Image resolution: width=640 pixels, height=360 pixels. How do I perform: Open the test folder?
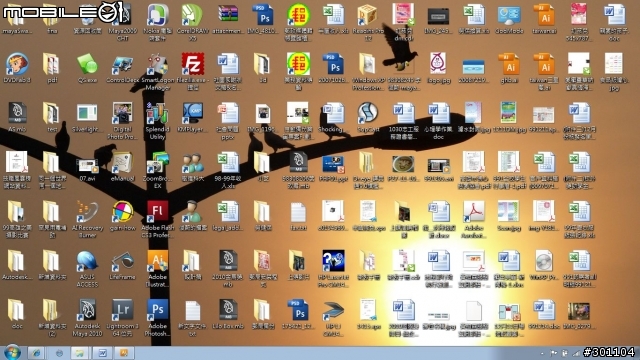tap(51, 117)
